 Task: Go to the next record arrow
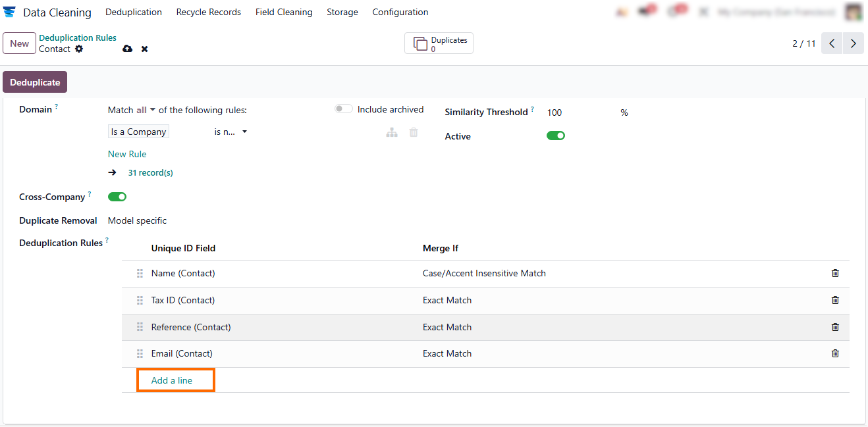tap(853, 43)
